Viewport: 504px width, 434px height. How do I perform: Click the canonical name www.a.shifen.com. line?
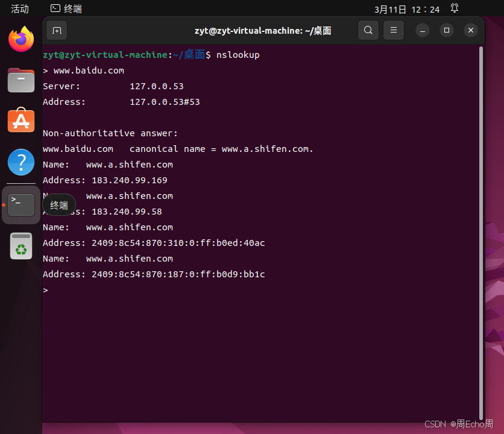point(178,149)
